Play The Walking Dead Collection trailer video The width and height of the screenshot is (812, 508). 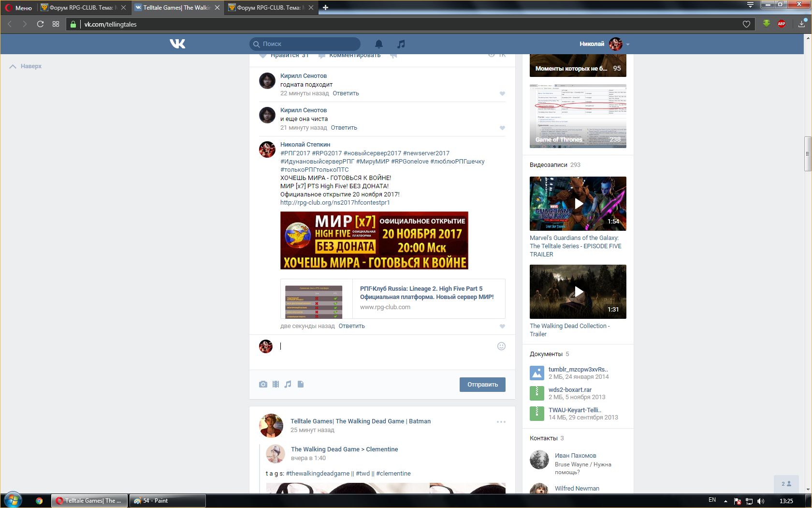coord(578,292)
